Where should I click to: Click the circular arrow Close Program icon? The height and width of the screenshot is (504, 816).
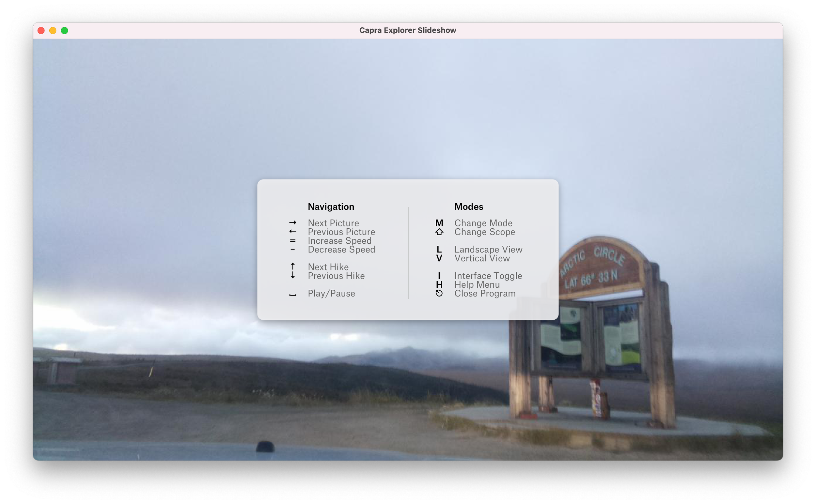439,293
